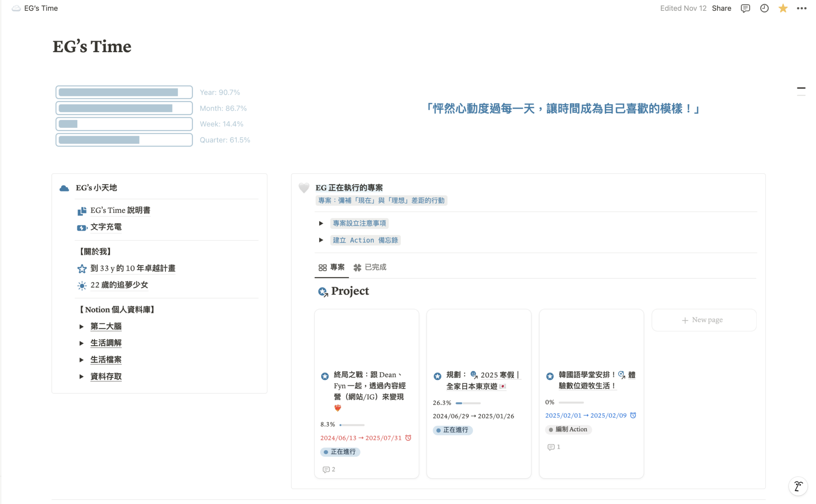Click the Project database icon
The image size is (816, 504).
click(323, 292)
